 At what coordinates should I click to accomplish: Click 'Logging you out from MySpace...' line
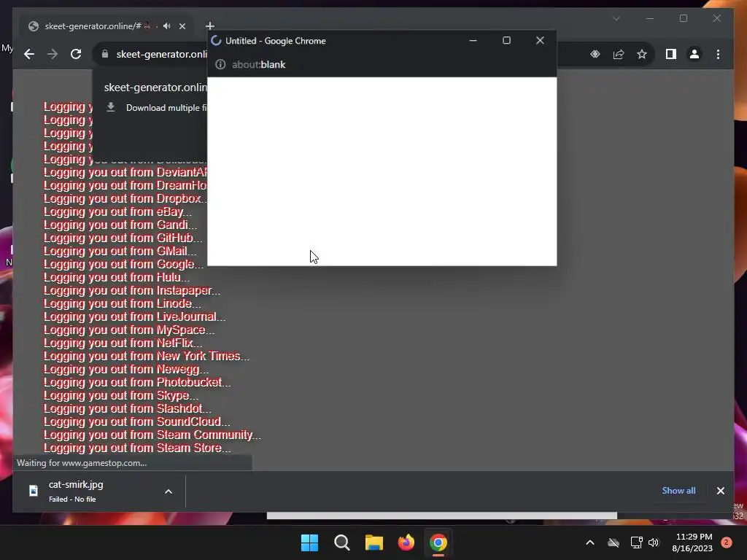click(x=129, y=330)
